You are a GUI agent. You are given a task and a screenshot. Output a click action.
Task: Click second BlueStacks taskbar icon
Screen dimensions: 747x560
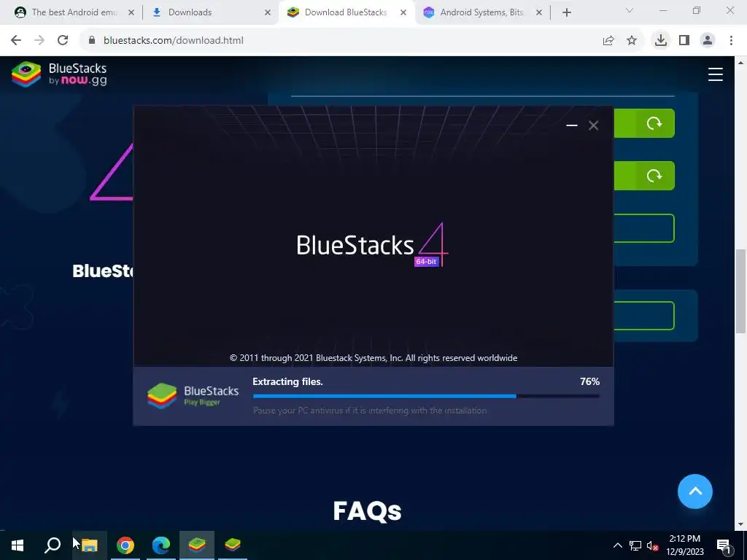233,545
